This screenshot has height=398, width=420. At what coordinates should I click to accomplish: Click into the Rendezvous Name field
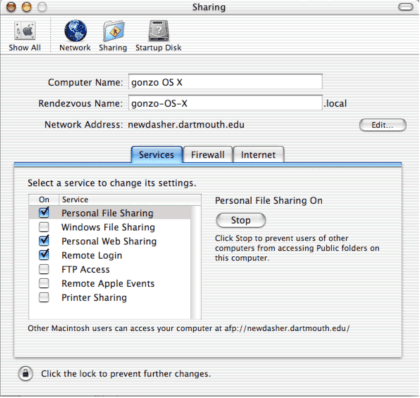click(x=225, y=103)
